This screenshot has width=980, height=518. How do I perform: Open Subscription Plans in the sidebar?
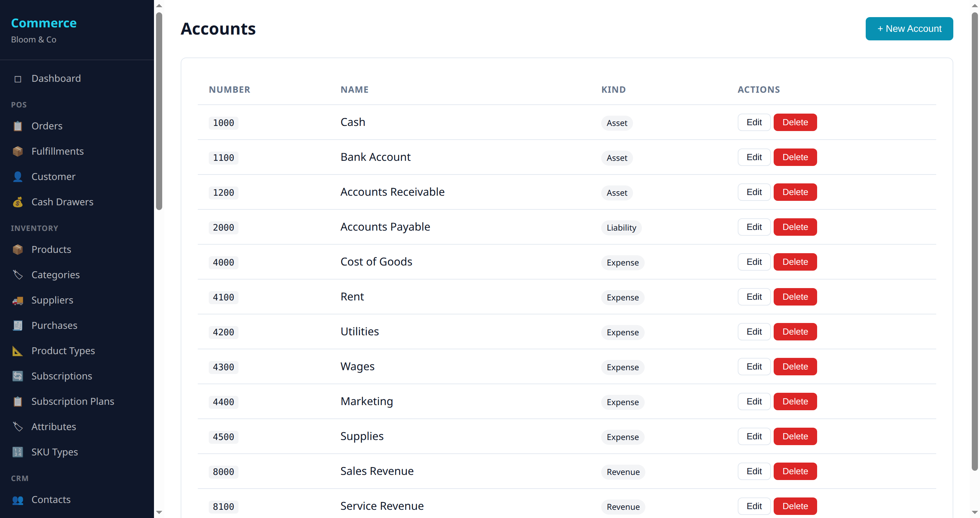(73, 401)
